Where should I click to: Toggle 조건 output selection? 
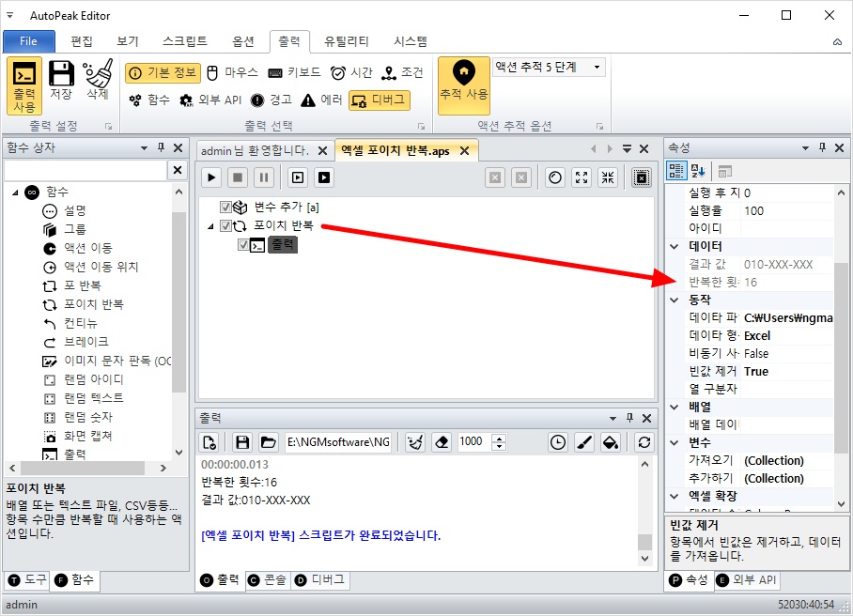pyautogui.click(x=402, y=73)
